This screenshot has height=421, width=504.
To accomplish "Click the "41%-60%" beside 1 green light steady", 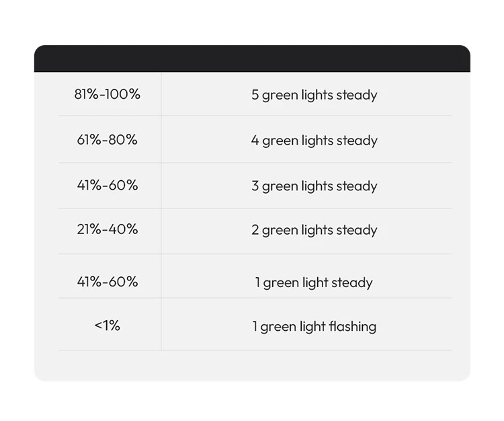I will 108,282.
